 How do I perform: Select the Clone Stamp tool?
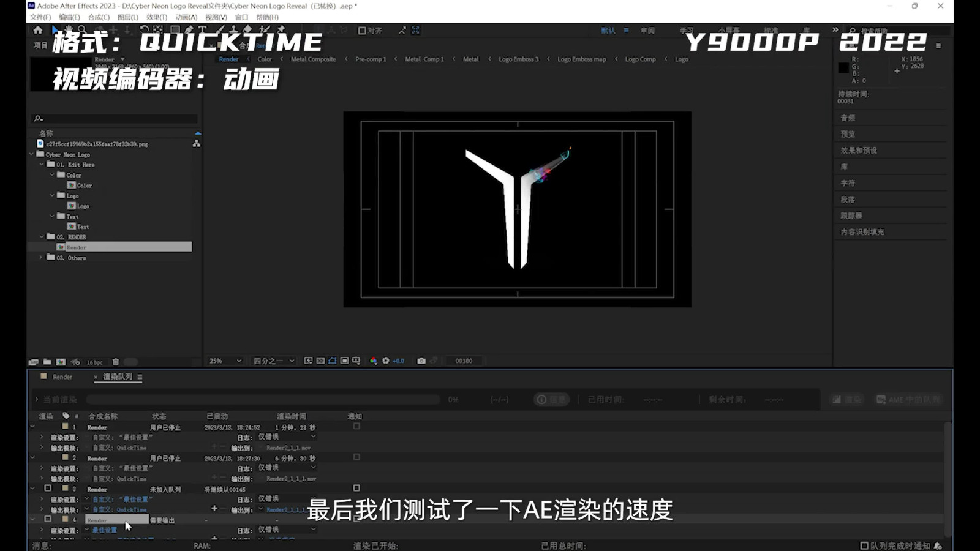233,30
